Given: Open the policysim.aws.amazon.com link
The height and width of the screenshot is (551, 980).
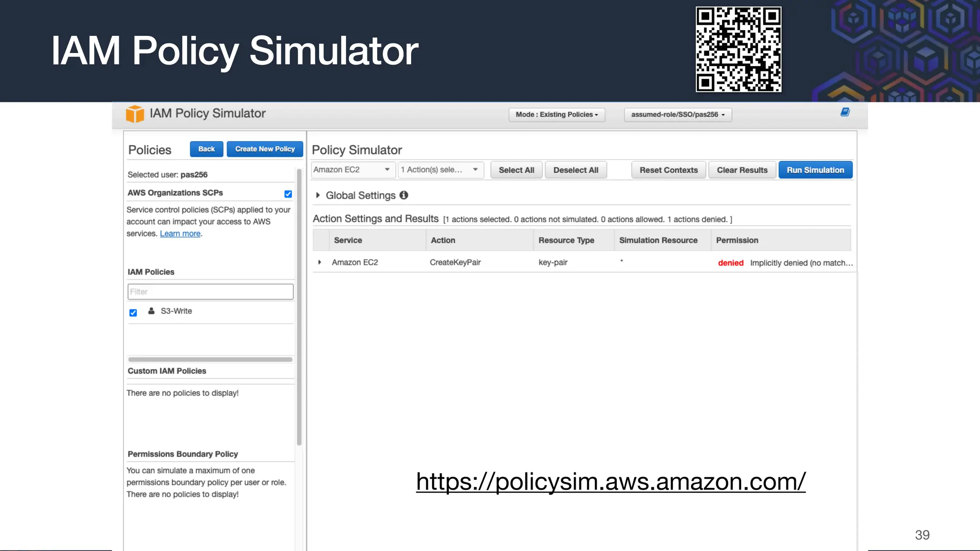Looking at the screenshot, I should point(611,481).
